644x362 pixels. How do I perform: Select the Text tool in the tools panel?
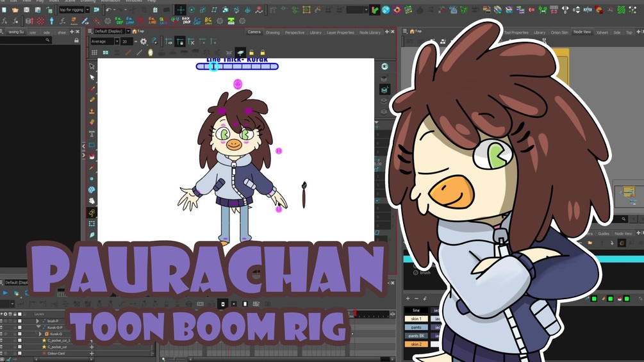point(92,133)
